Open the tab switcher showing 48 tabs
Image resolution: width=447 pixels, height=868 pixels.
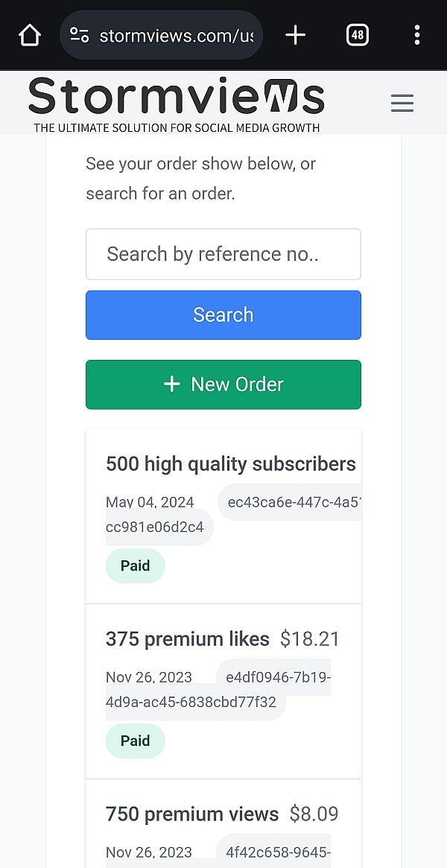coord(358,35)
